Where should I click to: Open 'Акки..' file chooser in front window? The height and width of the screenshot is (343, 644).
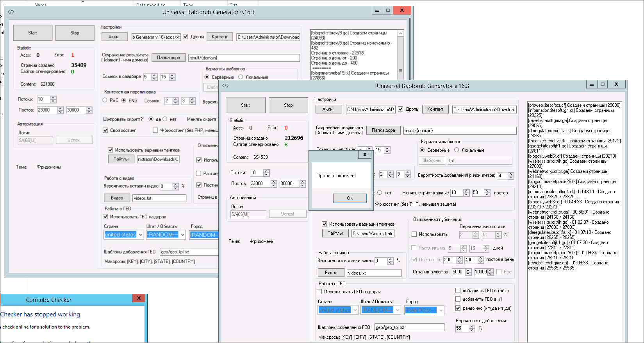point(328,110)
